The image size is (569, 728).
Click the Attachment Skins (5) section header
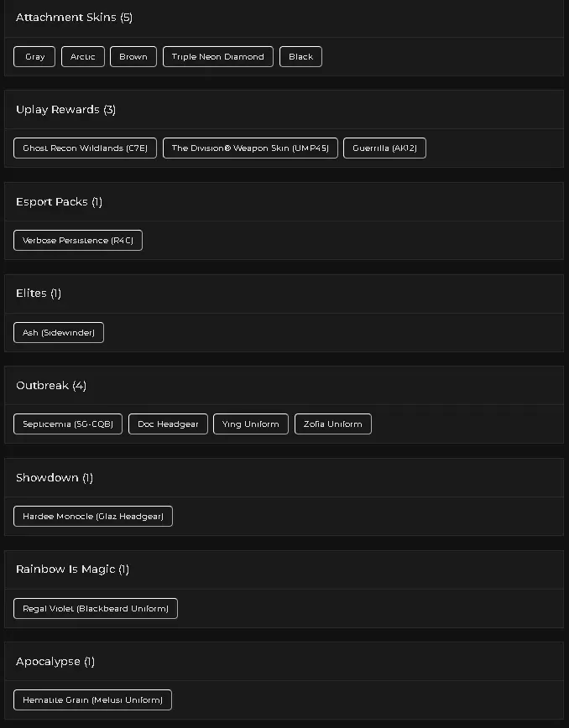click(74, 18)
